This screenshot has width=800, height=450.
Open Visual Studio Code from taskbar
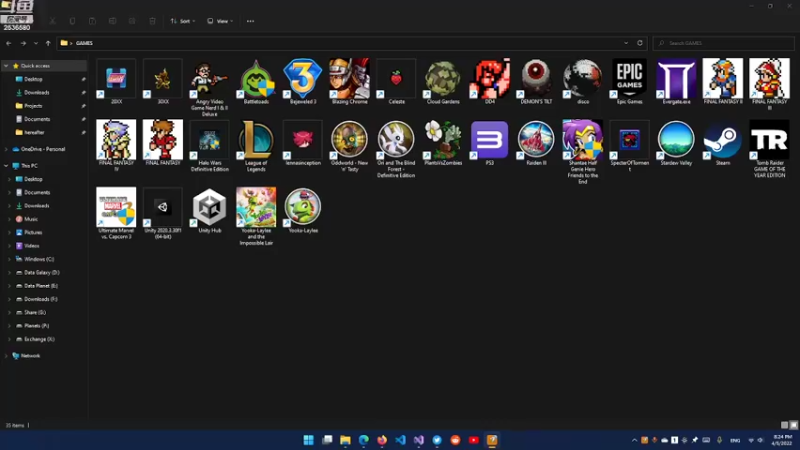pos(401,440)
